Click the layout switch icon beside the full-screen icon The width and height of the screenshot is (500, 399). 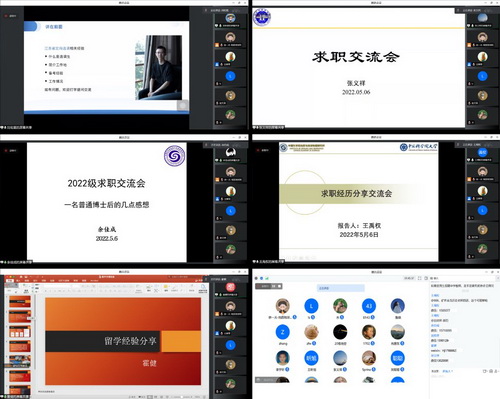click(426, 278)
